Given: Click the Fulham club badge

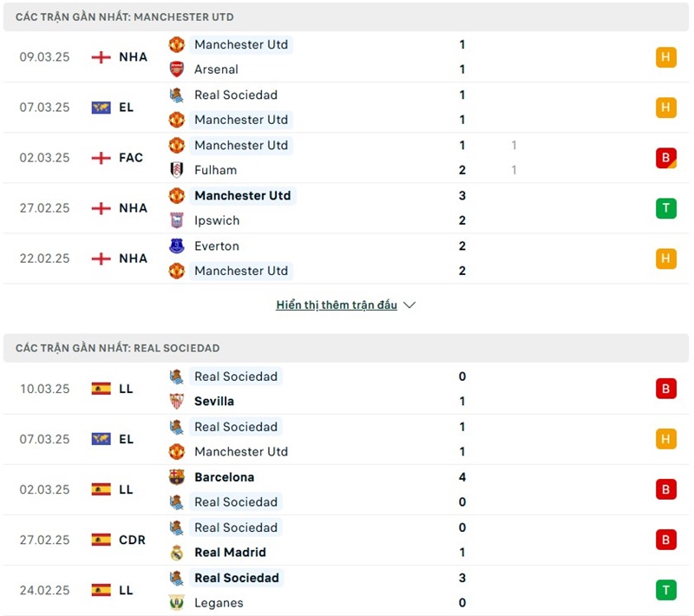Looking at the screenshot, I should coord(176,170).
